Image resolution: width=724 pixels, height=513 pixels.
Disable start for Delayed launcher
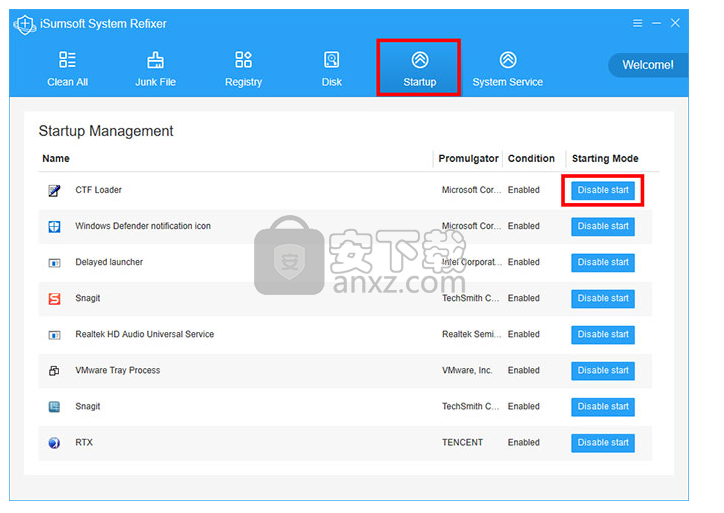pyautogui.click(x=603, y=262)
